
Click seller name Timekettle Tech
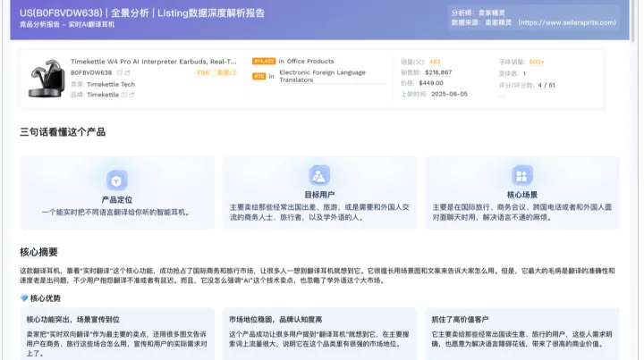click(111, 84)
